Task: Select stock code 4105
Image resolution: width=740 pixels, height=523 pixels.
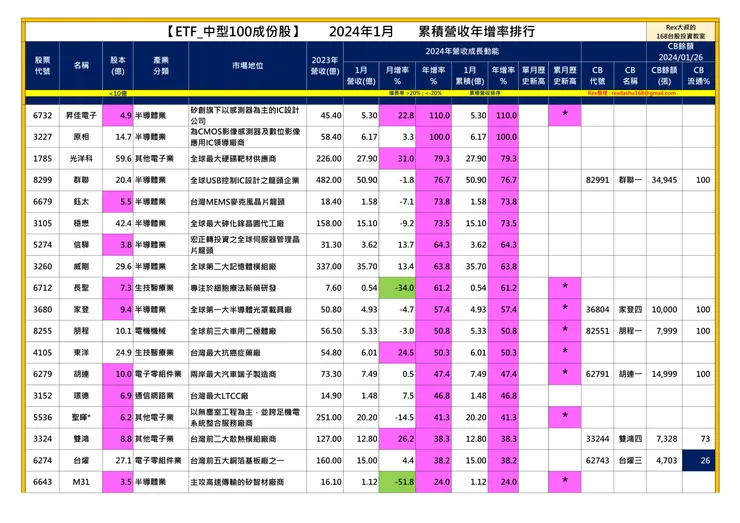Action: (x=42, y=353)
